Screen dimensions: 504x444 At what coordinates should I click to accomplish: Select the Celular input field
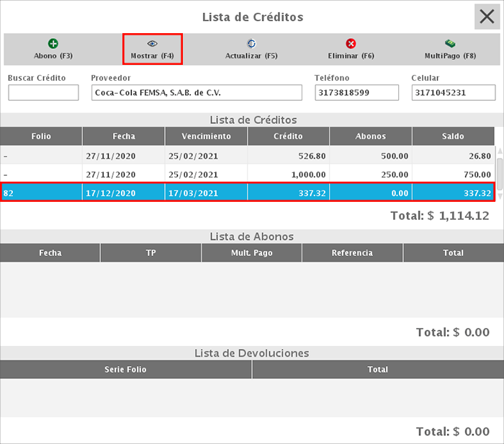[453, 93]
